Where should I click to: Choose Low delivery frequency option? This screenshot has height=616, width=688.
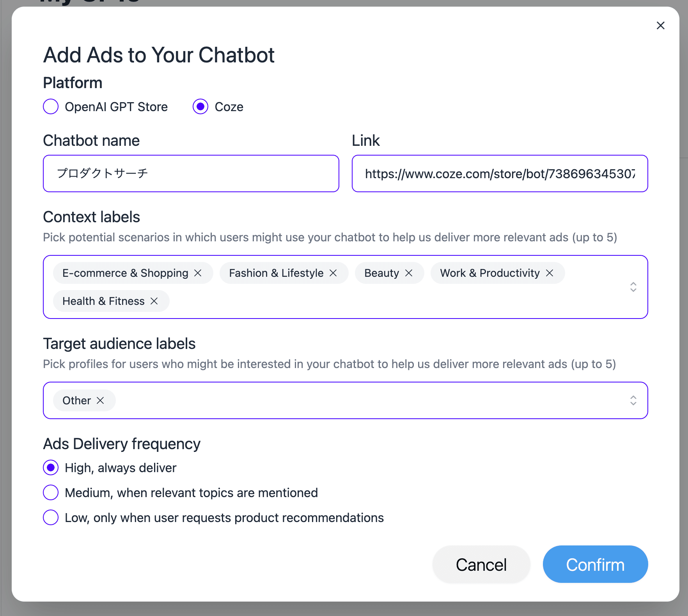click(x=51, y=517)
